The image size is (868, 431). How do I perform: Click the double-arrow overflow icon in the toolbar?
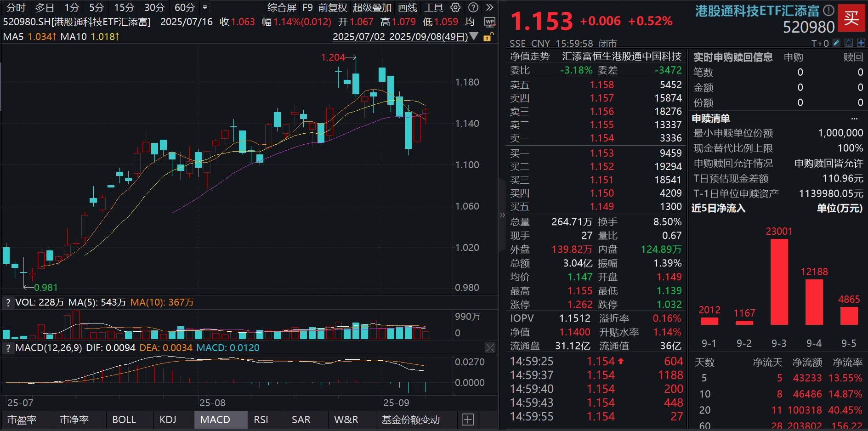pyautogui.click(x=489, y=7)
